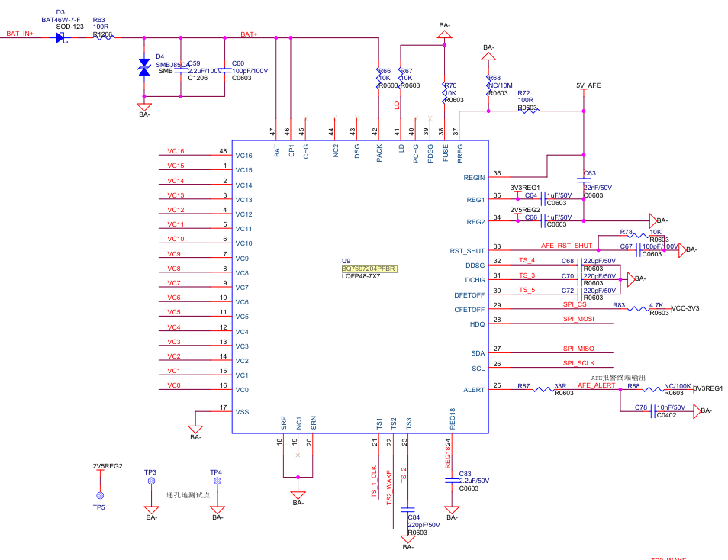Screen dimensions: 728x560
Task: Select capacitor C83 2.2uF/50V symbol
Action: point(451,481)
